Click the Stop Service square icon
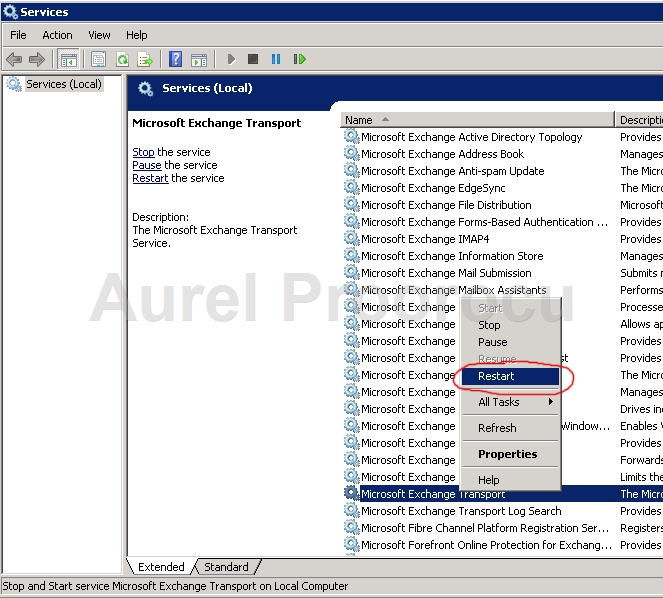663x598 pixels. point(253,59)
